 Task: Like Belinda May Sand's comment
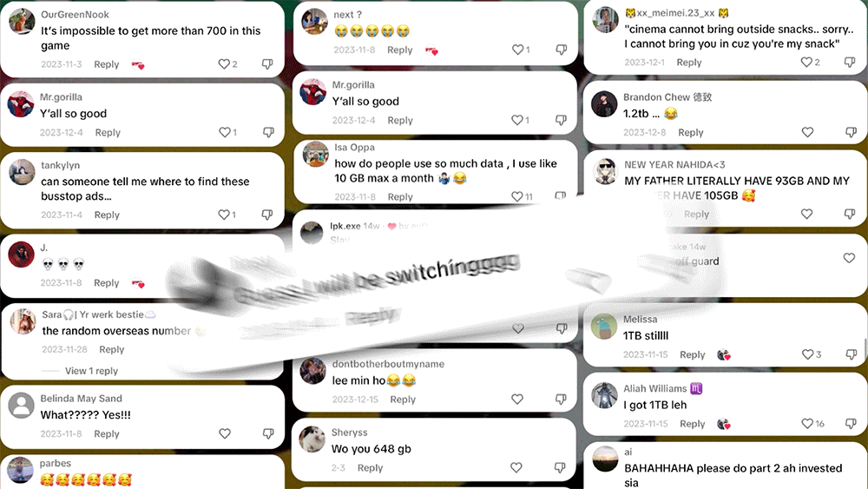pos(225,433)
